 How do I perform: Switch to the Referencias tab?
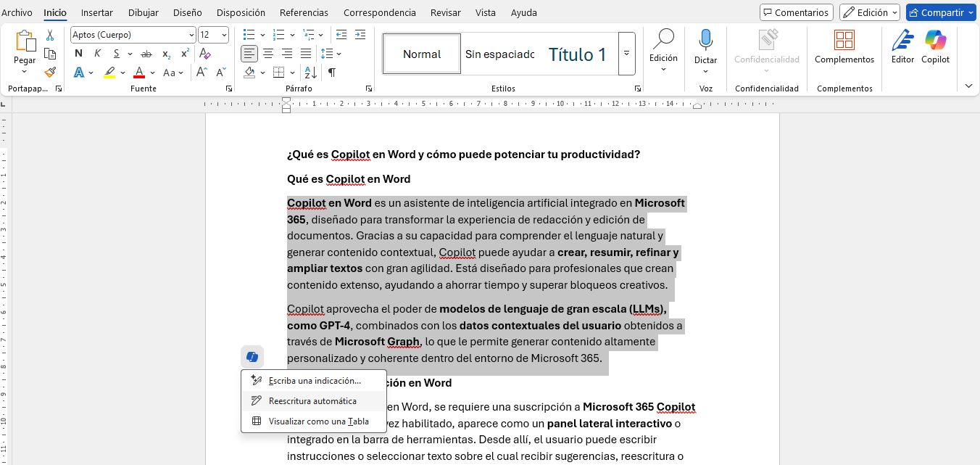tap(304, 12)
